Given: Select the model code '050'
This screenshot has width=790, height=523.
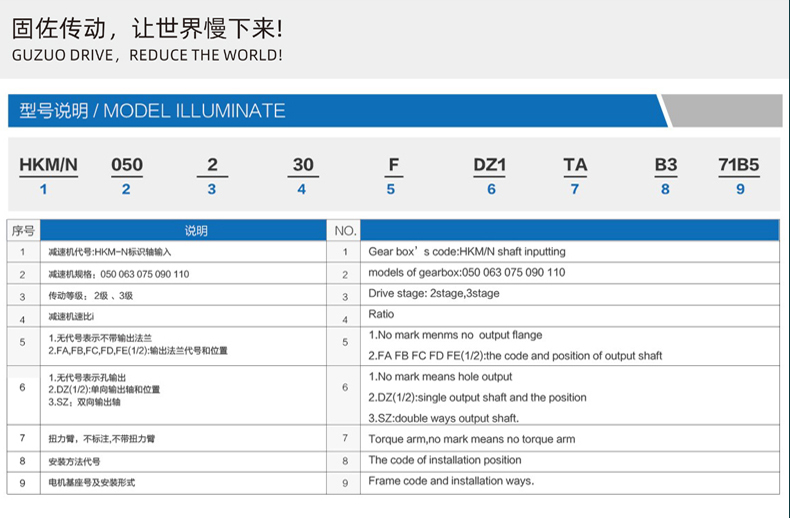Looking at the screenshot, I should click(127, 165).
